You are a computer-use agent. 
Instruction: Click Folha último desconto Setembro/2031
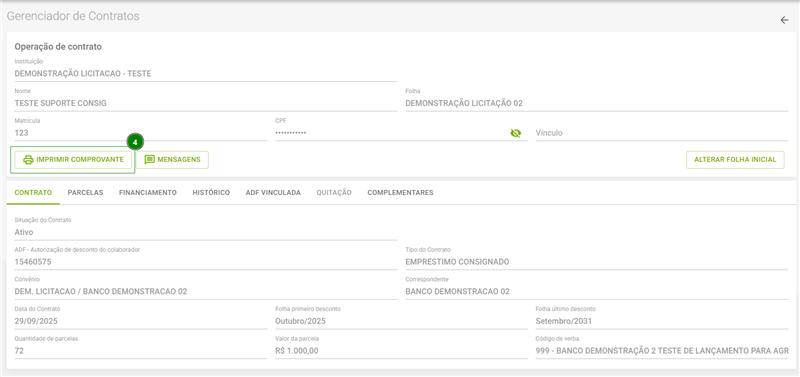click(662, 321)
